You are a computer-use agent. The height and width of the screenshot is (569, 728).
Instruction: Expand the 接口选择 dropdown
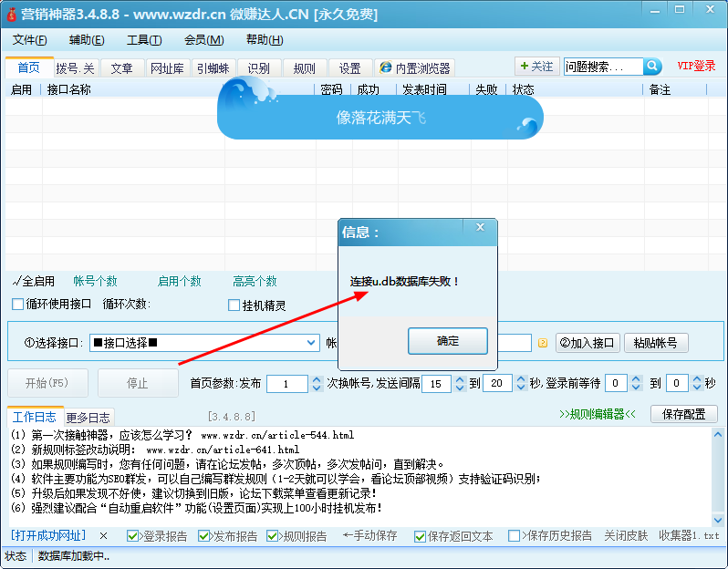[310, 343]
